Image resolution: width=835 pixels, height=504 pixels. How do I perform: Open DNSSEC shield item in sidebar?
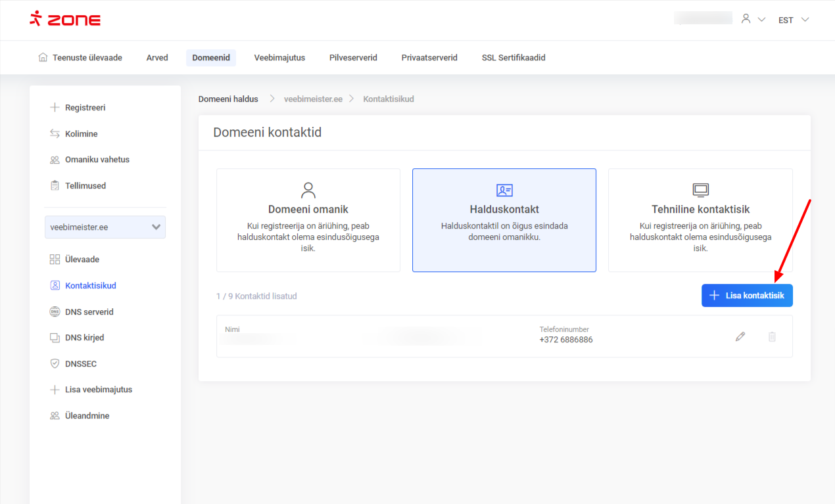[x=80, y=363]
